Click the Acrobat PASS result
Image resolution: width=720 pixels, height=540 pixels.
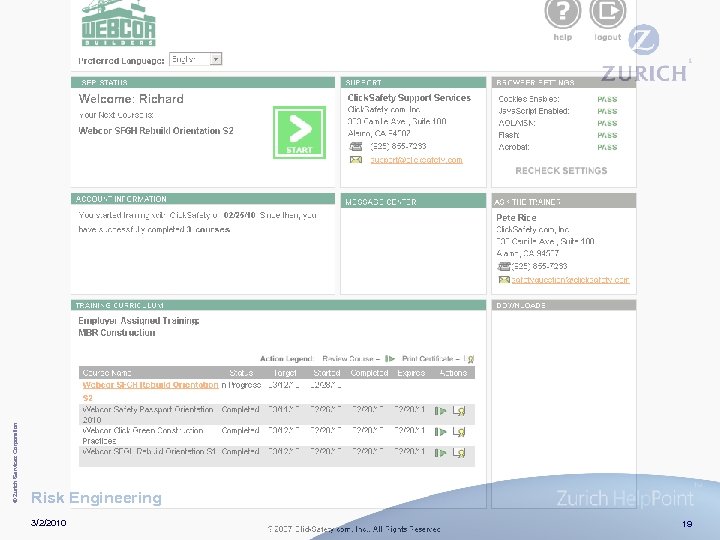[607, 147]
